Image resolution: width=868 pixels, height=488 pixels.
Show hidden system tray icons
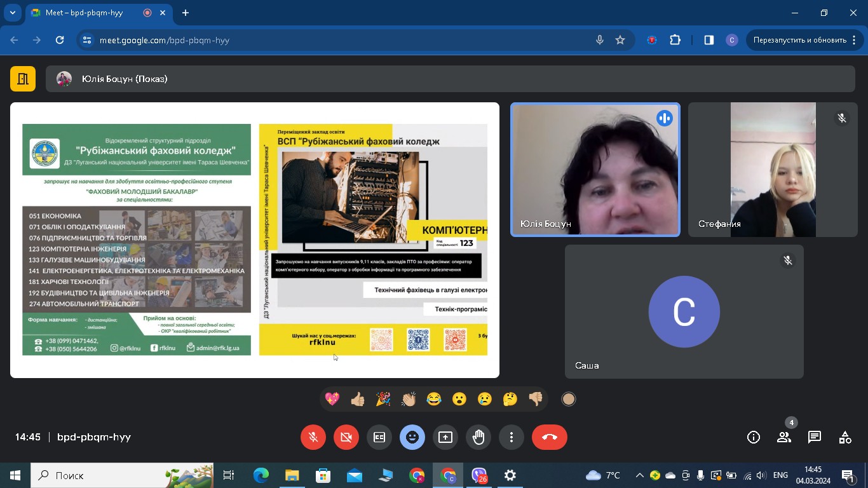[x=639, y=475]
